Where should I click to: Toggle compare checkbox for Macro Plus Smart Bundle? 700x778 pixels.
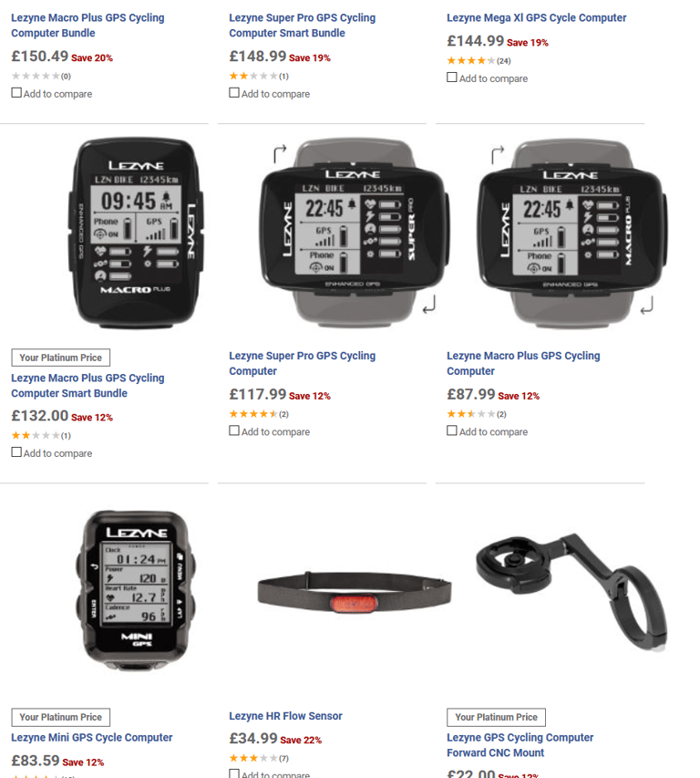coord(16,452)
